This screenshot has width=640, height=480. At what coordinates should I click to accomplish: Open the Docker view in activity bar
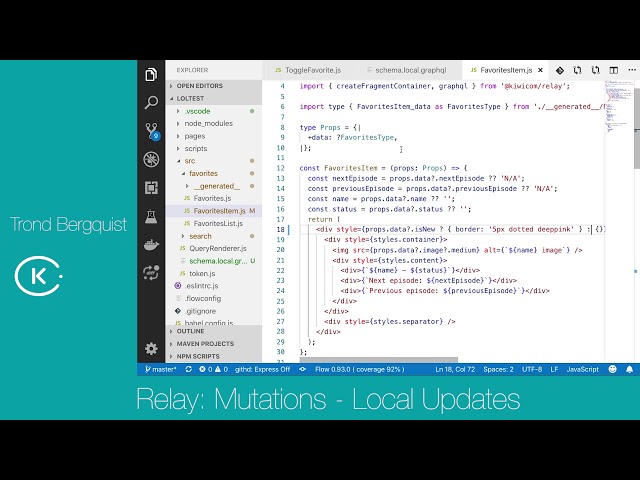click(151, 244)
